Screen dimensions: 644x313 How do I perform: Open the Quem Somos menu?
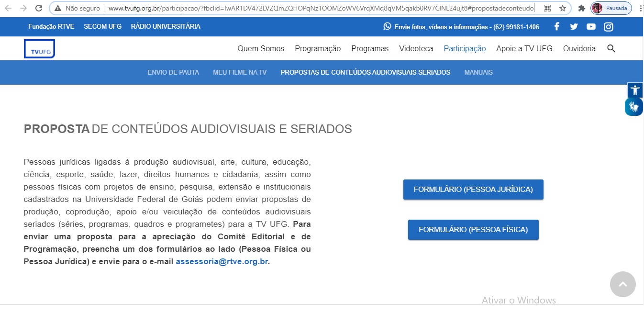pos(261,48)
